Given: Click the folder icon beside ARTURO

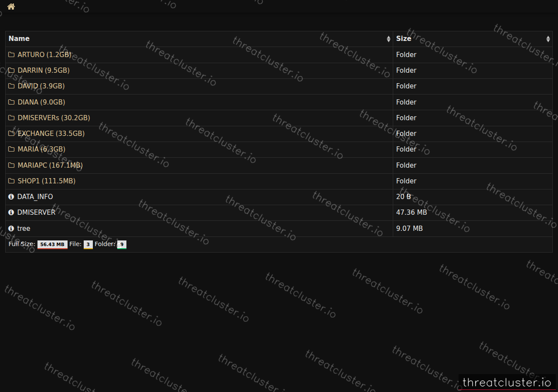Looking at the screenshot, I should 11,54.
